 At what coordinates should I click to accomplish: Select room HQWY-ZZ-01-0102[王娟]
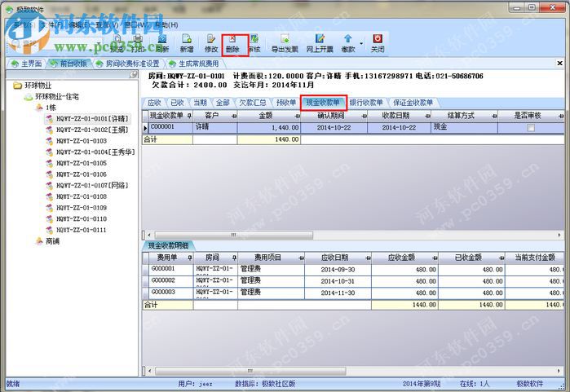click(92, 130)
